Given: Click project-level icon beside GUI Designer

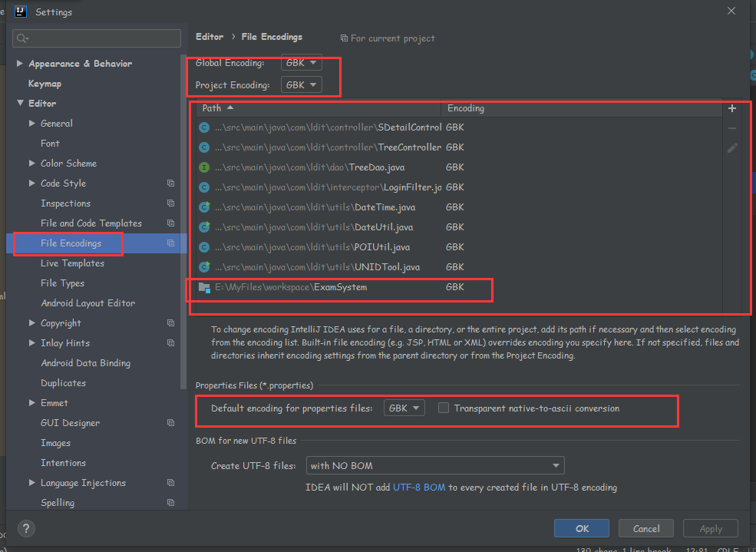Looking at the screenshot, I should tap(170, 423).
